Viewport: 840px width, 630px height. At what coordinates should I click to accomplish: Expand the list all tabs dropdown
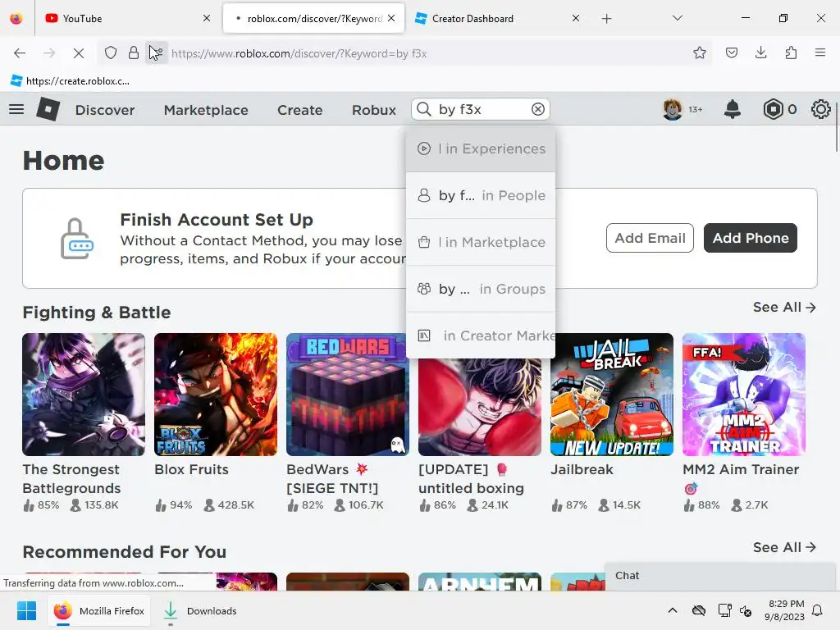pos(677,18)
